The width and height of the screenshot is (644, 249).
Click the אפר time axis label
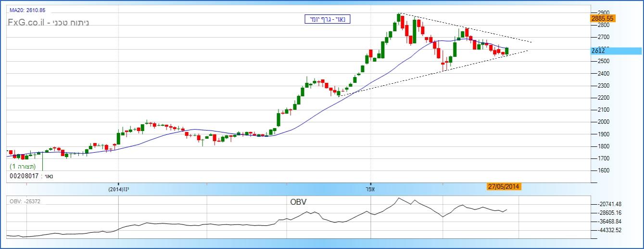(x=370, y=189)
